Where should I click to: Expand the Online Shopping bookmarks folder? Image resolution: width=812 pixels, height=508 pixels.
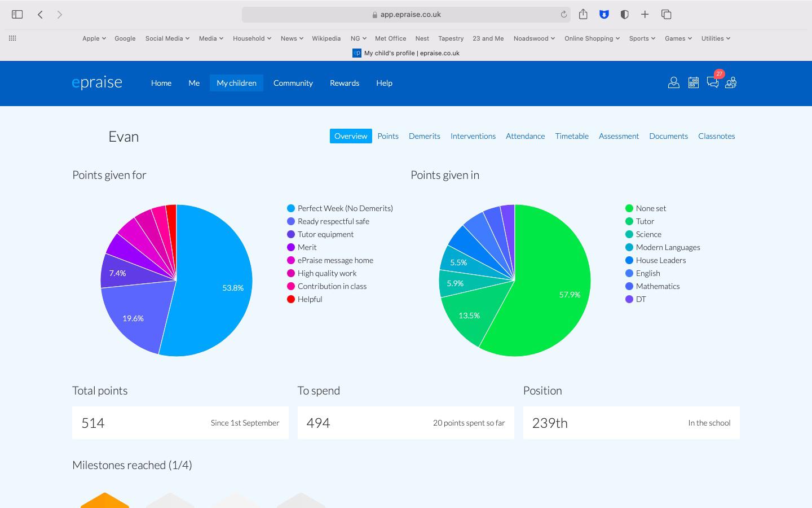click(592, 38)
